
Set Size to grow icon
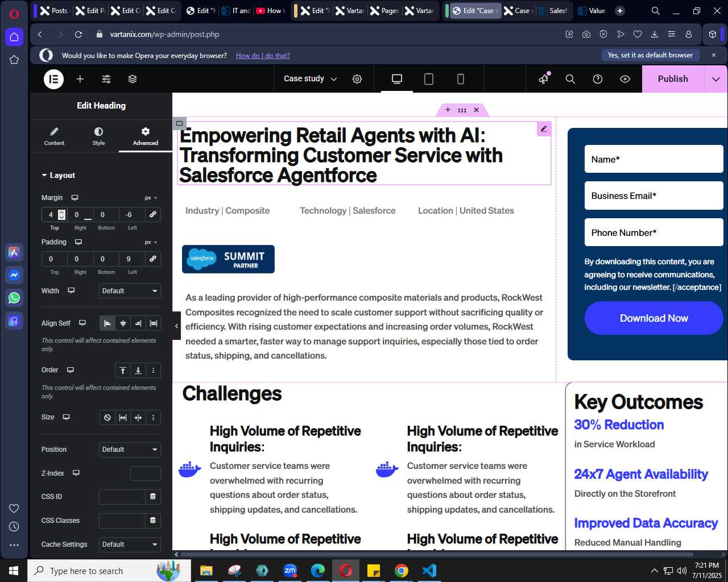123,418
